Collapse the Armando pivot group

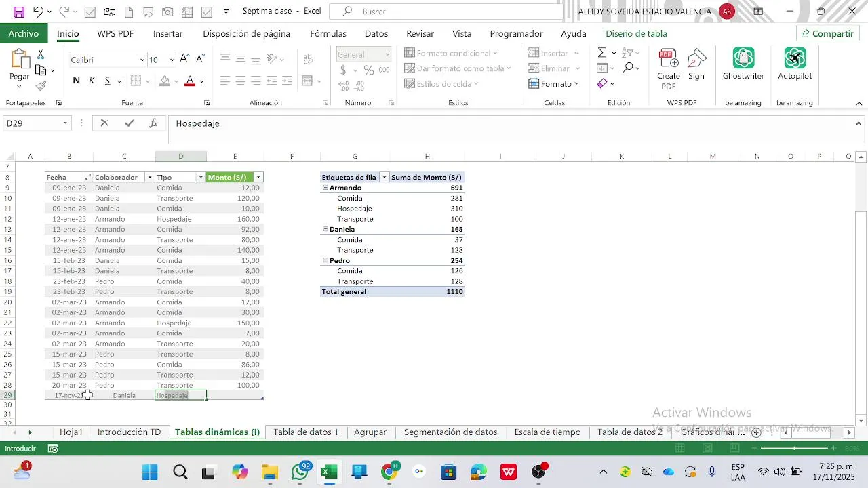point(325,188)
